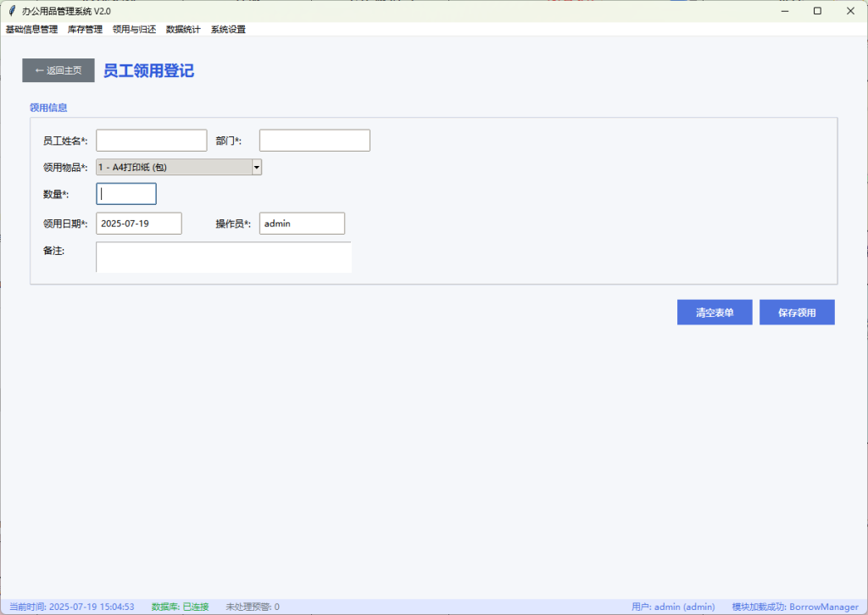Open the 领用与归还 menu
This screenshot has width=868, height=615.
(134, 29)
